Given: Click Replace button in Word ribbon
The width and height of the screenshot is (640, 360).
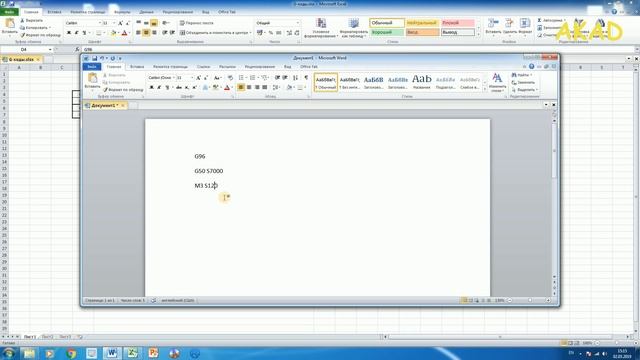Looking at the screenshot, I should (523, 82).
